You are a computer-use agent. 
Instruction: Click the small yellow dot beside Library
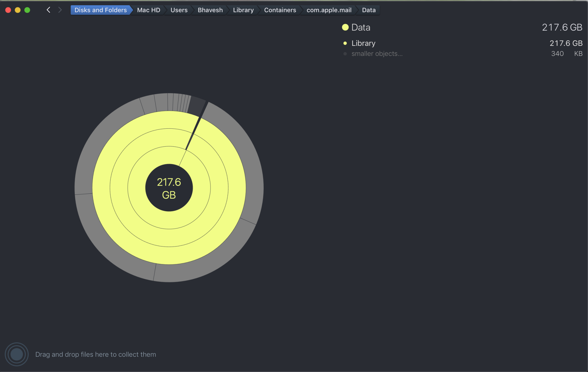click(345, 43)
